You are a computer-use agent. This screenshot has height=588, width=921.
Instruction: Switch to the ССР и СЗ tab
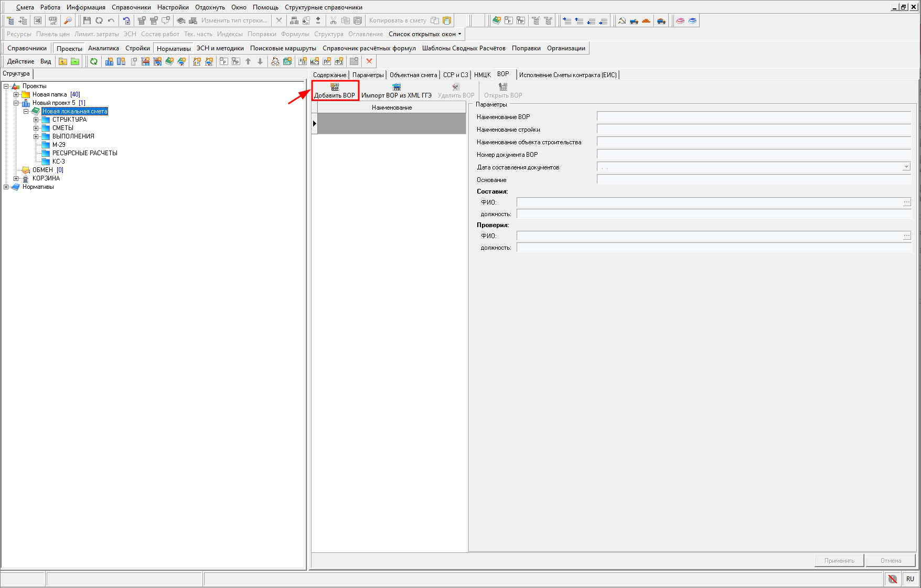point(455,75)
